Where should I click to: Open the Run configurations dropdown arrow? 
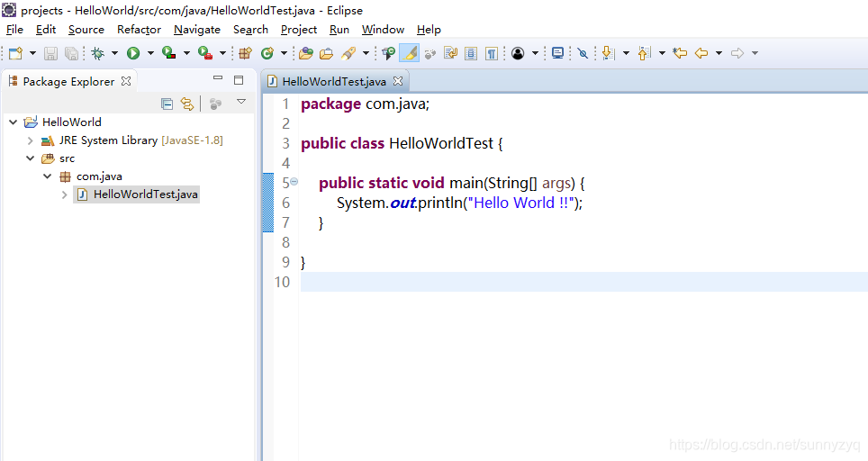pos(150,53)
